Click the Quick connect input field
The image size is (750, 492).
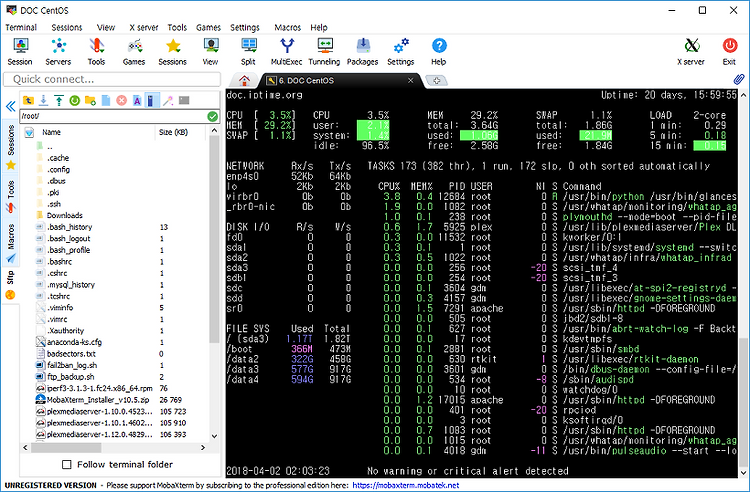coord(112,79)
